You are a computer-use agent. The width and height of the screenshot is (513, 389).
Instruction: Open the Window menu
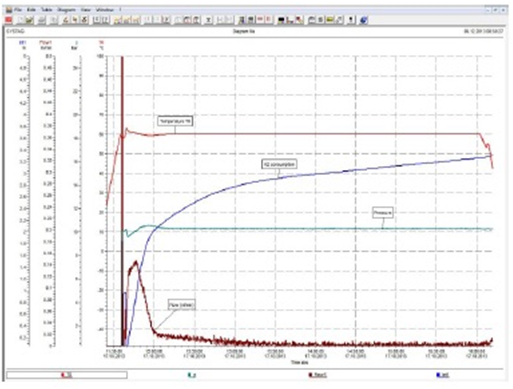(105, 10)
